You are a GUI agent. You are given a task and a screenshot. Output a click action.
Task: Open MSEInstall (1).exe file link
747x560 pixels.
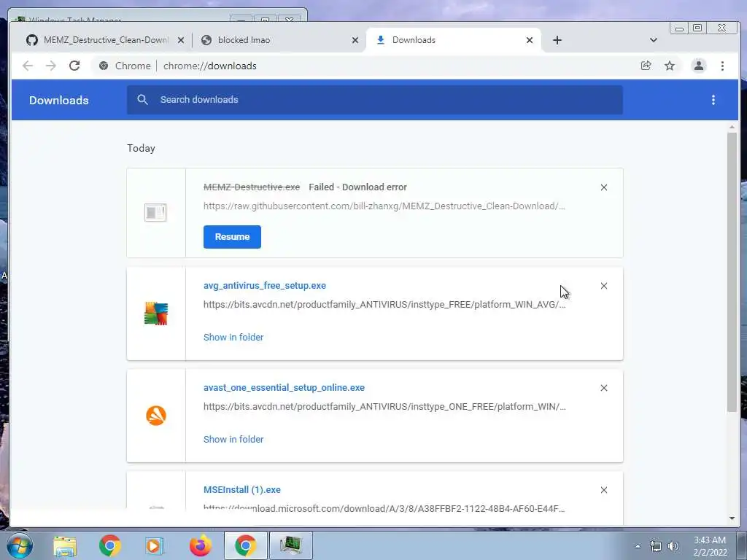coord(242,489)
